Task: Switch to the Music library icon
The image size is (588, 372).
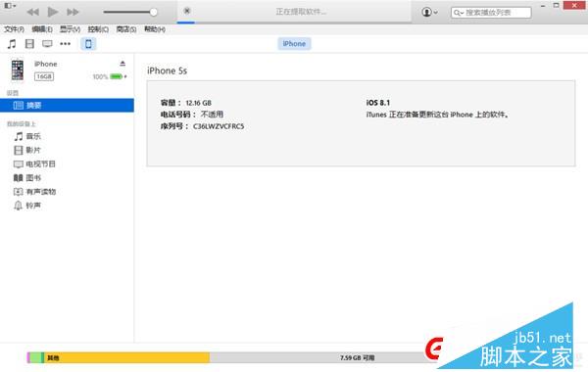Action: tap(12, 44)
